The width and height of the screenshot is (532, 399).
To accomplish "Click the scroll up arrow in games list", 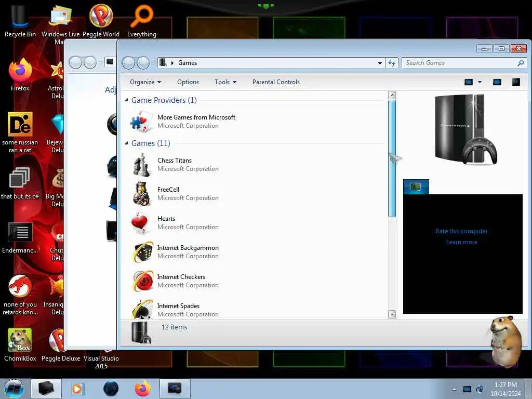I will click(x=392, y=95).
